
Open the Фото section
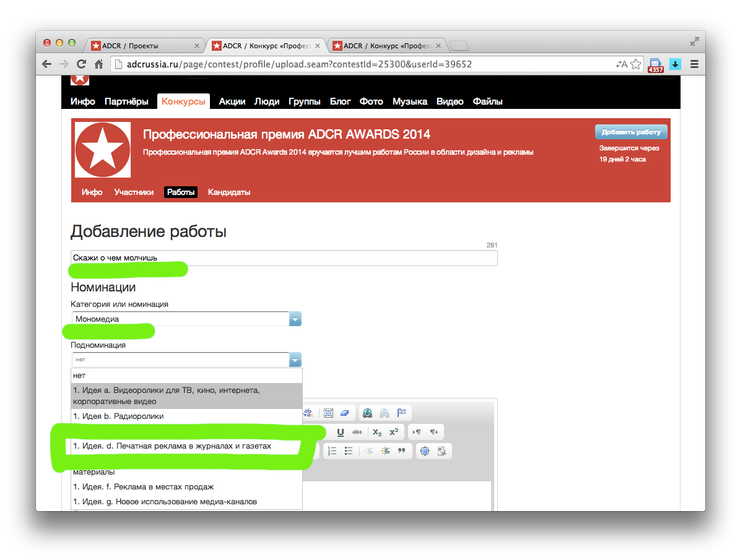pyautogui.click(x=372, y=101)
